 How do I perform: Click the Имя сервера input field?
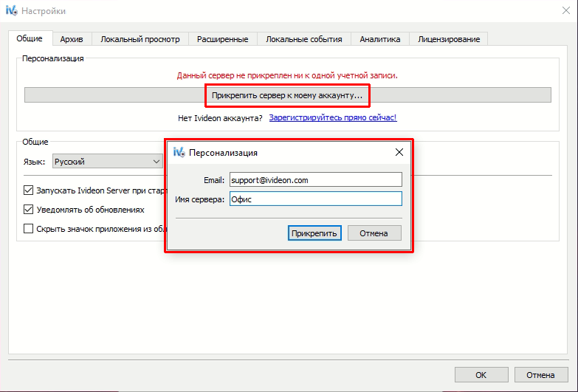pos(315,199)
